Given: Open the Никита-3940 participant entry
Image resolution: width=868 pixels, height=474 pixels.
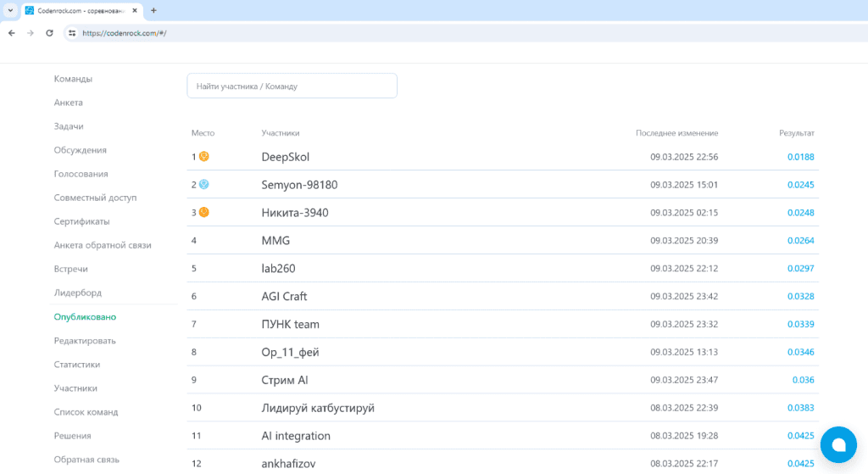Looking at the screenshot, I should pyautogui.click(x=295, y=213).
